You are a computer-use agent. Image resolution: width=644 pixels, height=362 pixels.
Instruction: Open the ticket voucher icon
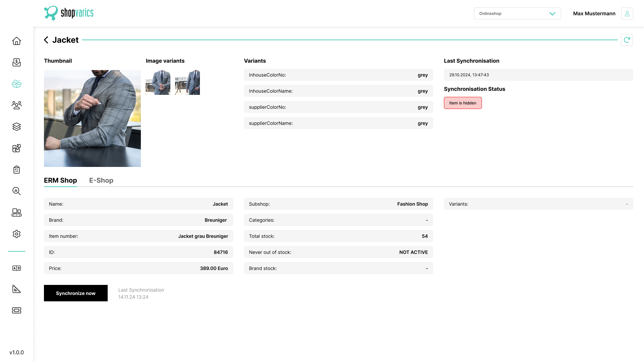tap(16, 310)
